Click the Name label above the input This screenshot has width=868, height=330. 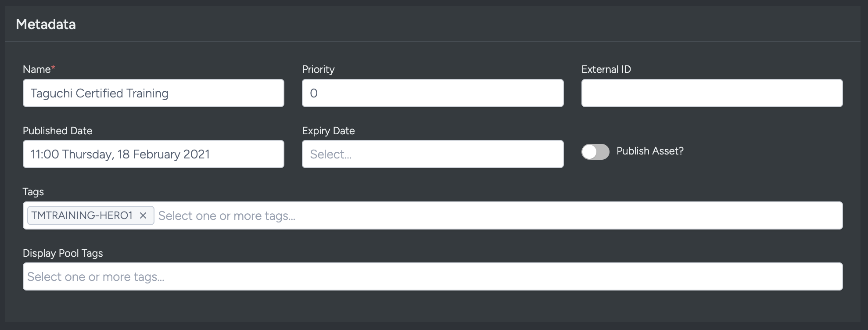(x=36, y=69)
